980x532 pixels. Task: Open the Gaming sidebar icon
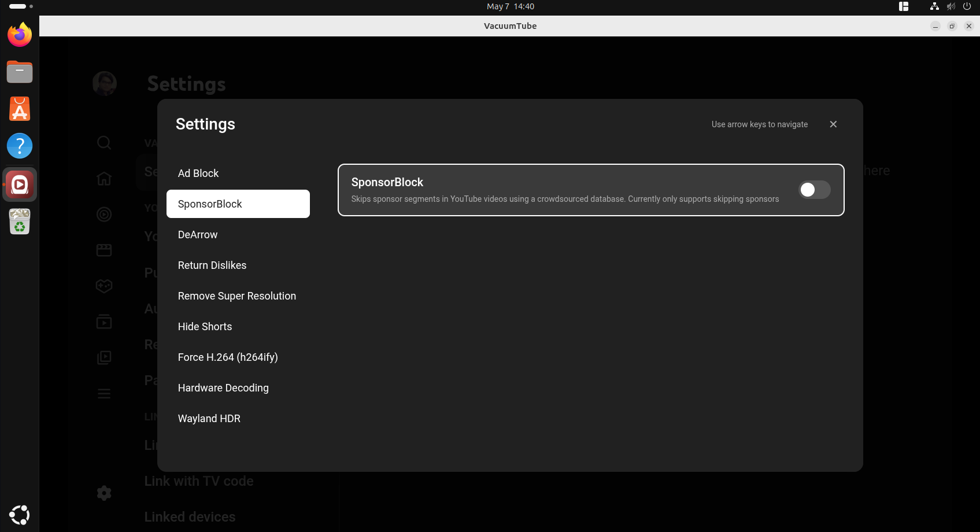click(x=104, y=286)
